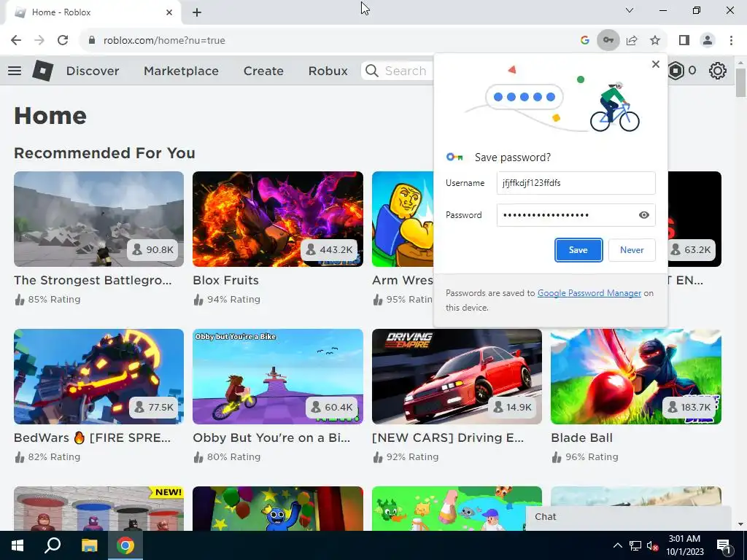Click the 96% Rating text
This screenshot has width=747, height=560.
[592, 457]
